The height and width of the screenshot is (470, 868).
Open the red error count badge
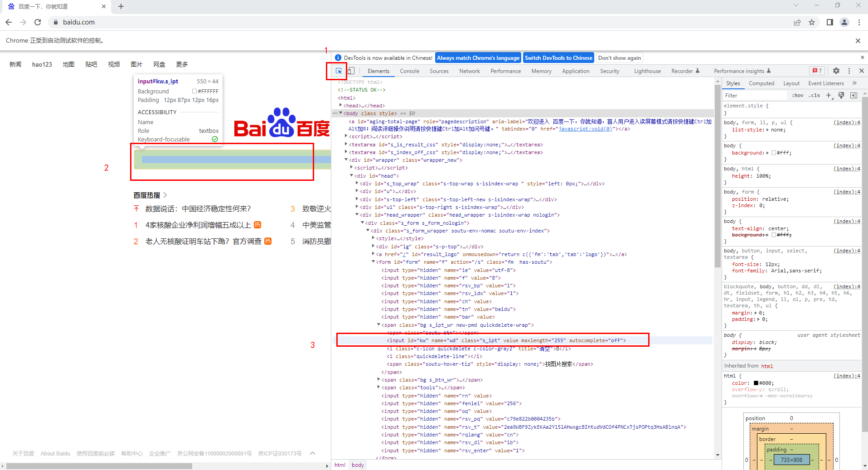(817, 71)
